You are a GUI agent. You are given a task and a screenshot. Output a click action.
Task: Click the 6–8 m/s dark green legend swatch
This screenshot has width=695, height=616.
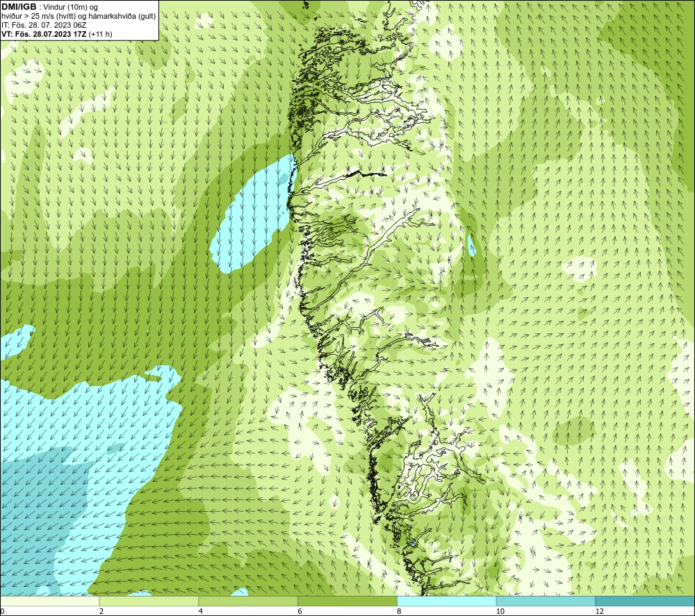347,601
